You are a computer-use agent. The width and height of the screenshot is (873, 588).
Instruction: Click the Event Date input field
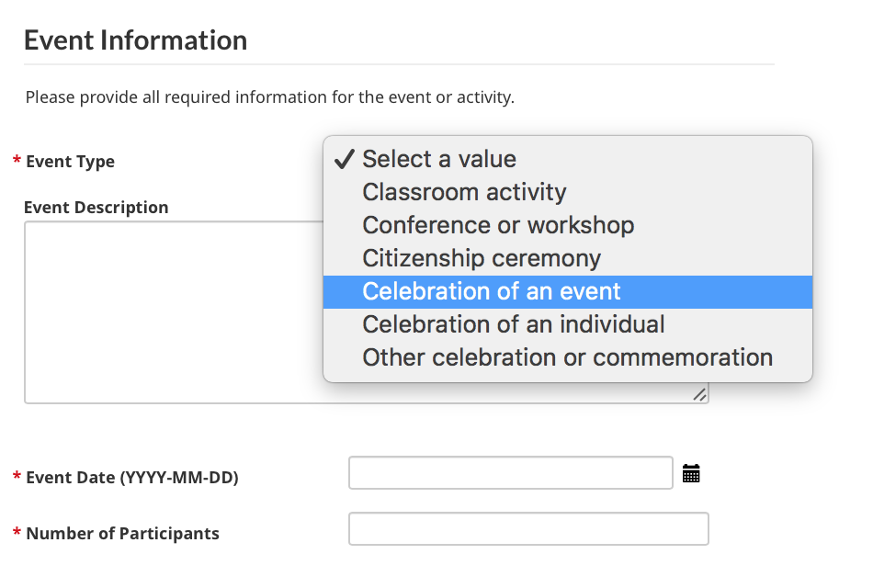point(511,474)
